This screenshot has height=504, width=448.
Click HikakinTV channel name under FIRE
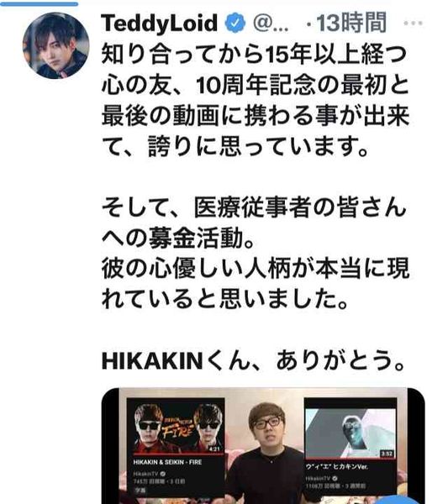tap(146, 474)
